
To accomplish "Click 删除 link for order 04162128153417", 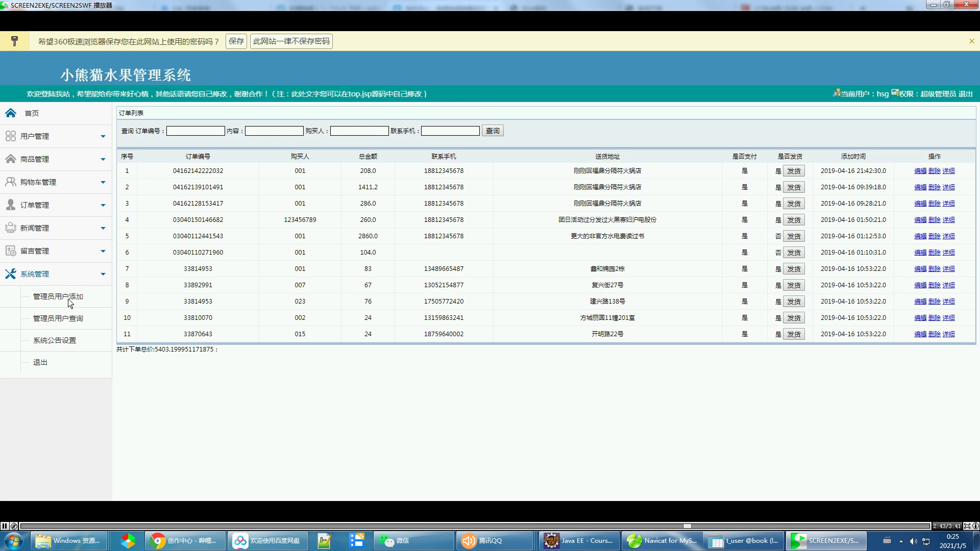I will (935, 204).
